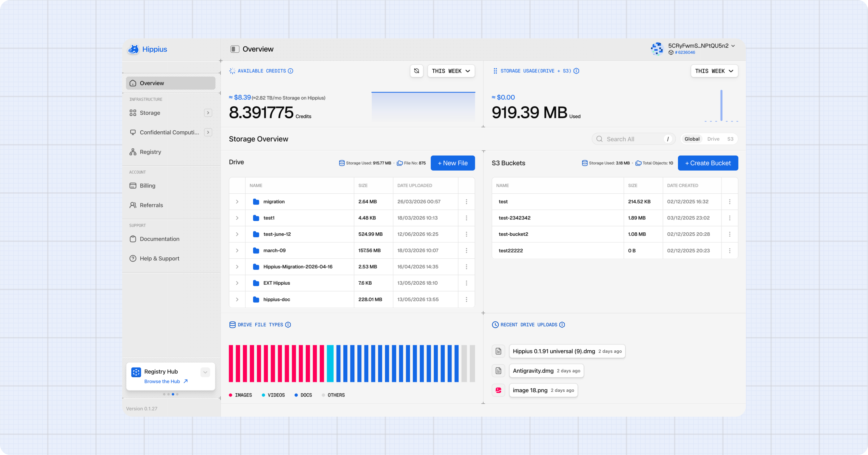Expand the test1 folder row
This screenshot has height=455, width=868.
click(x=237, y=218)
